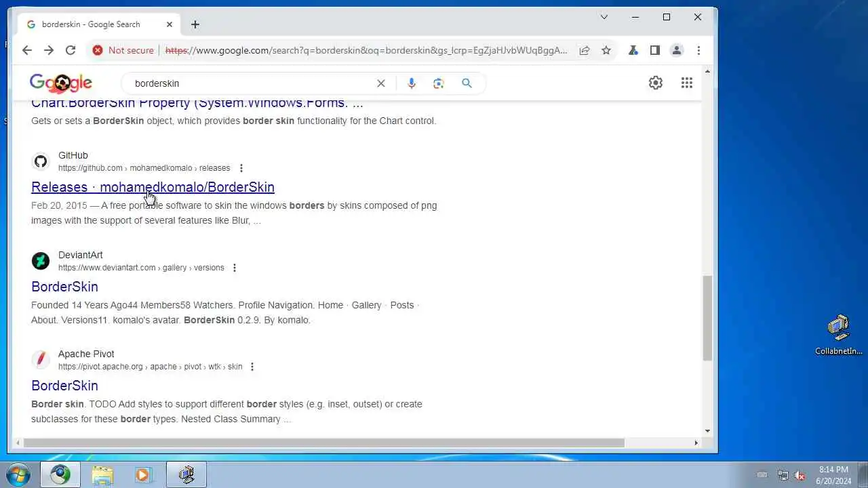Screen dimensions: 868x488
Task: Submit search with magnifier icon
Action: pos(467,83)
